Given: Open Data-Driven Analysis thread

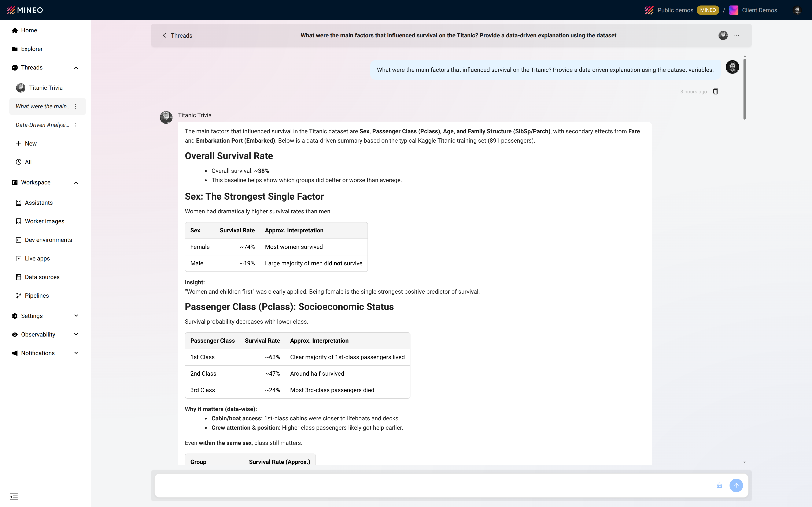Looking at the screenshot, I should point(42,125).
